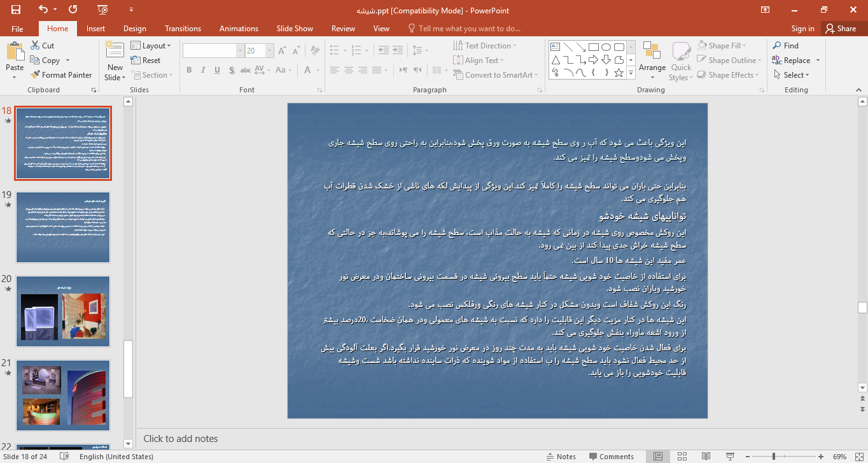Image resolution: width=868 pixels, height=463 pixels.
Task: Click the 69% zoom level
Action: point(840,457)
